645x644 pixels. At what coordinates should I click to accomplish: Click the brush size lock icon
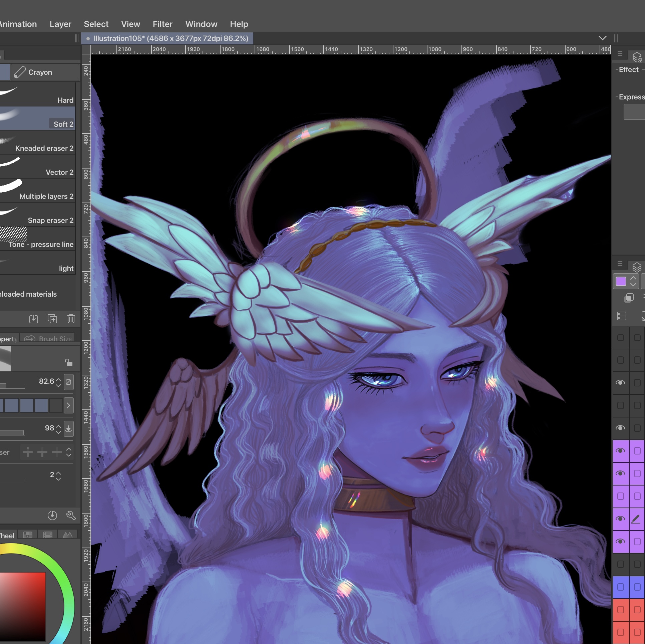(68, 363)
